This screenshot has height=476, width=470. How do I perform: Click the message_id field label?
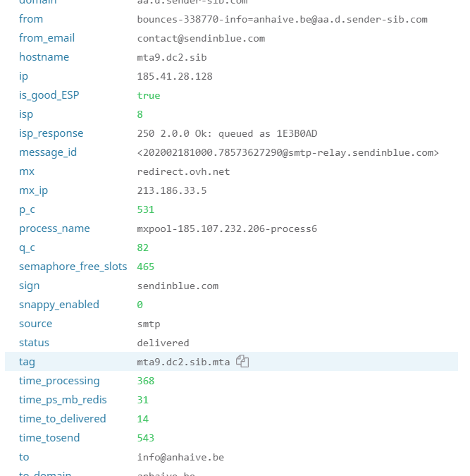(48, 152)
